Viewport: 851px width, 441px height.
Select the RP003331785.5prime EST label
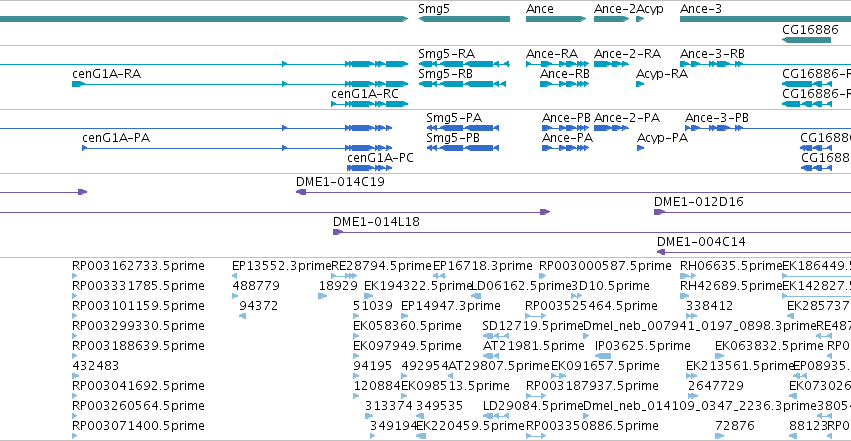pyautogui.click(x=138, y=286)
